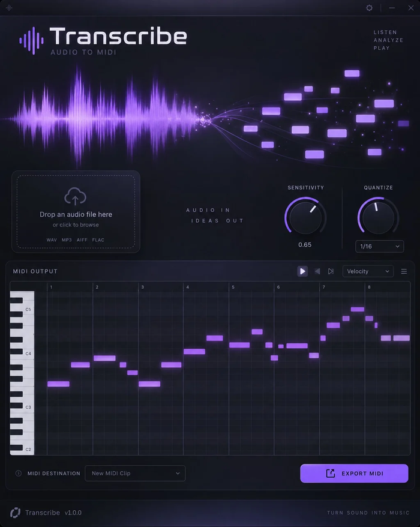Skip forward to the next section
The image size is (420, 527).
tap(331, 271)
